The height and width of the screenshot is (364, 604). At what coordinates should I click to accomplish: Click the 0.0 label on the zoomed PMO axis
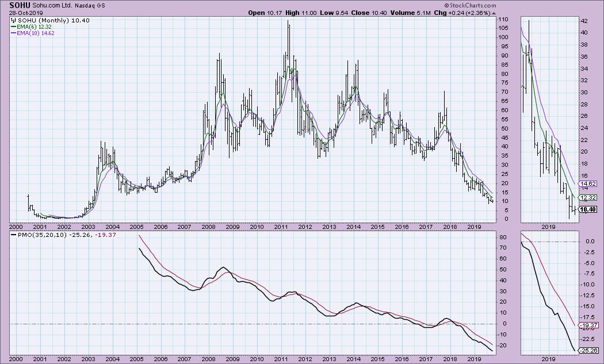point(590,242)
